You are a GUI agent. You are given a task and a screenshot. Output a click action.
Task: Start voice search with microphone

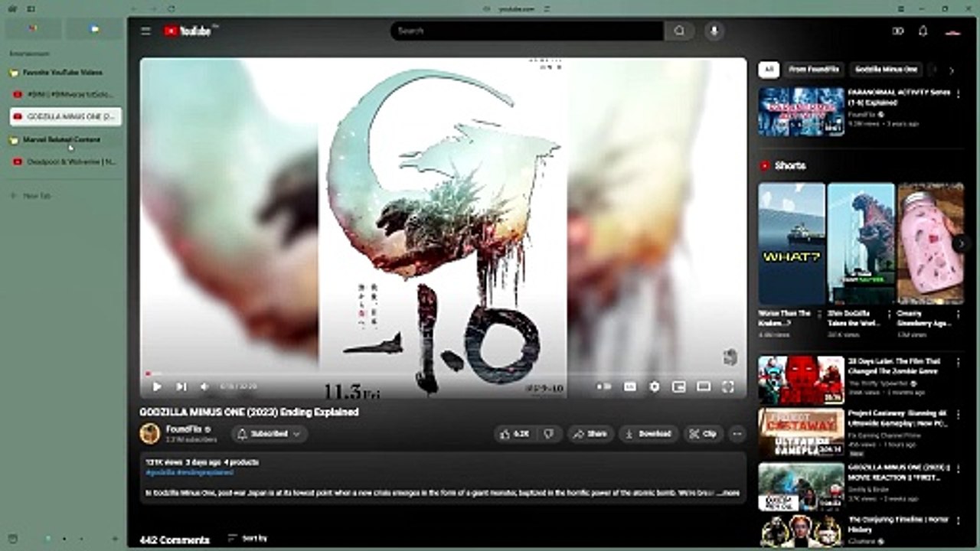[714, 31]
